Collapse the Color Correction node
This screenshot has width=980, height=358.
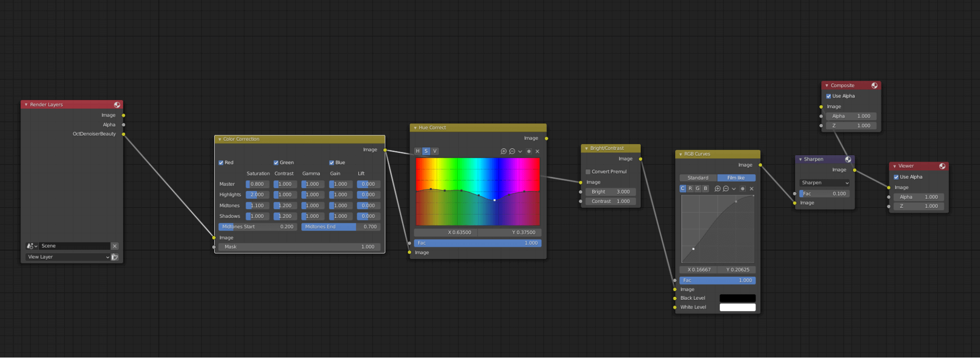[x=220, y=140]
